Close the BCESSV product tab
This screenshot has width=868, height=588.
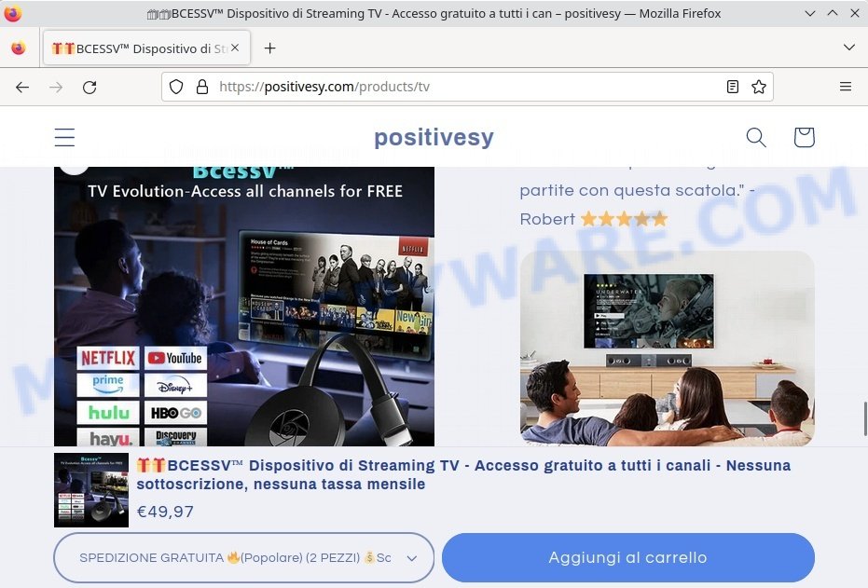coord(235,48)
